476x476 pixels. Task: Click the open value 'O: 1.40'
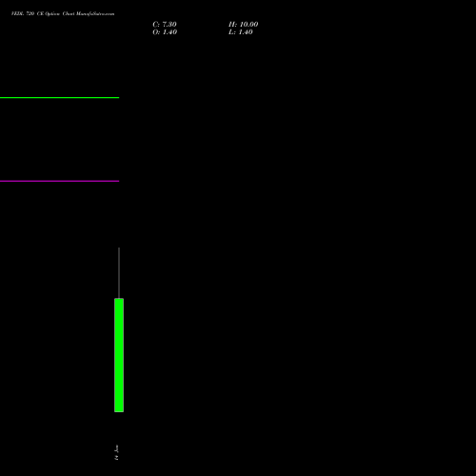(165, 32)
